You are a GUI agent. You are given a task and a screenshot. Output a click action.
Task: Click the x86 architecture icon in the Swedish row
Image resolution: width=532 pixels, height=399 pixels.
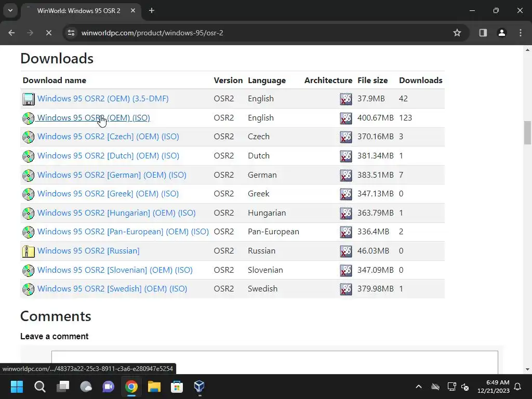(346, 289)
